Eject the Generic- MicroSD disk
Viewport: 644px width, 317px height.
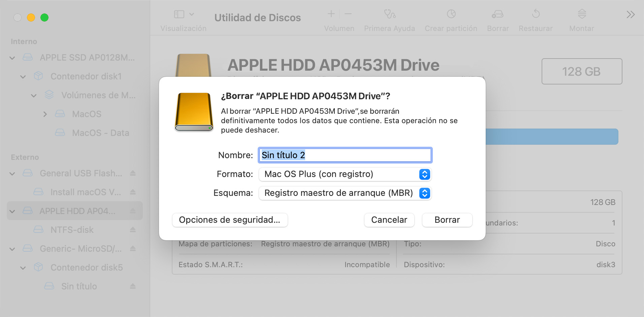tap(133, 249)
